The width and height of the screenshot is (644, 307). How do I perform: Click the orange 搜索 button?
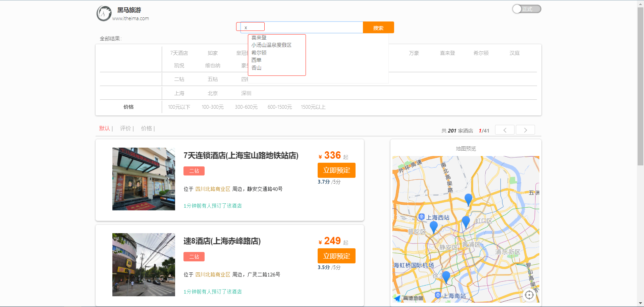[x=378, y=28]
